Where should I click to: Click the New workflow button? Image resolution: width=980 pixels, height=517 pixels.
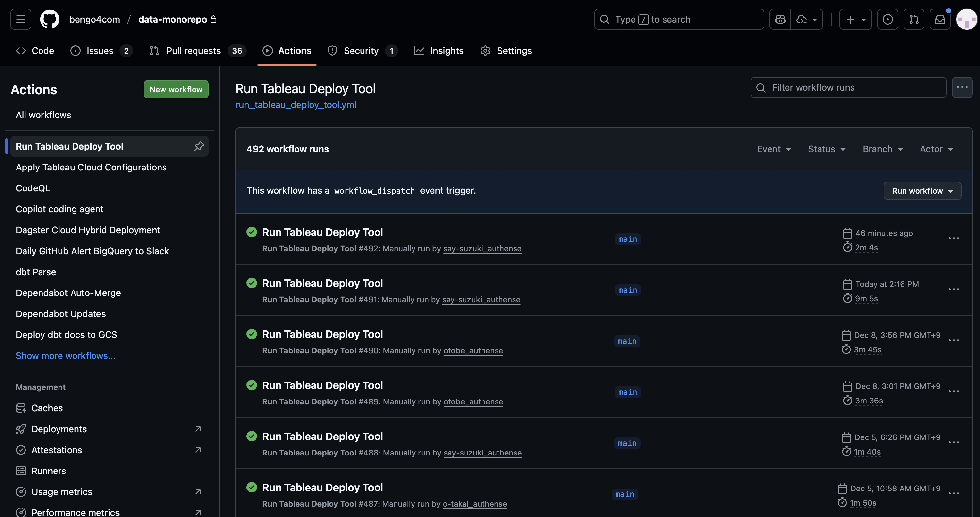pos(176,89)
